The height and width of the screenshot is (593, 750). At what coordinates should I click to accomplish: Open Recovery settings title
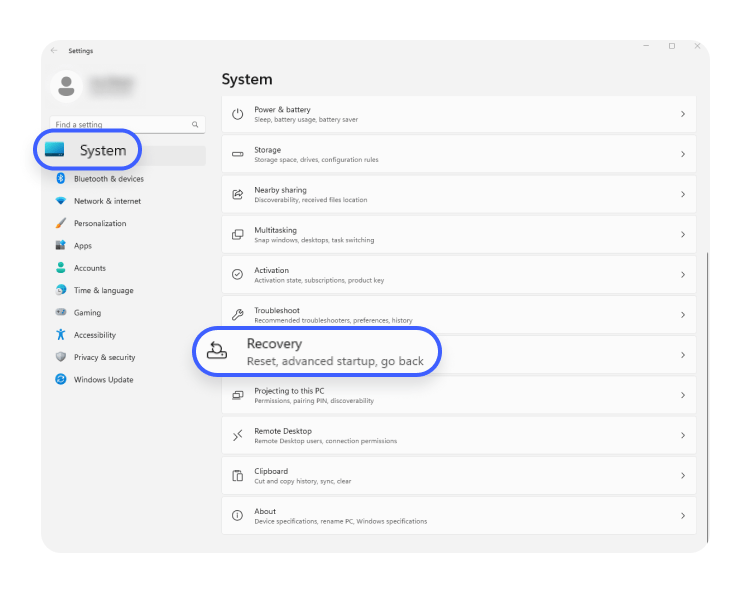[x=274, y=344]
